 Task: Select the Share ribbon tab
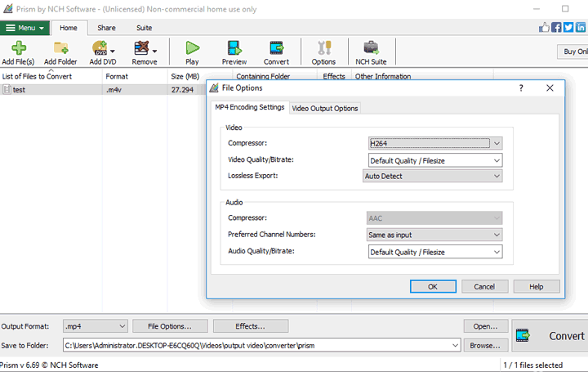point(106,27)
